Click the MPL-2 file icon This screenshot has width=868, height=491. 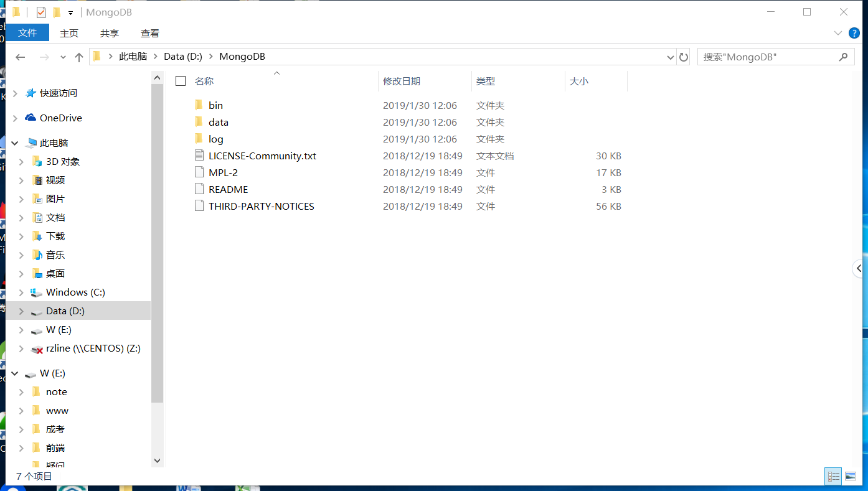(x=199, y=172)
